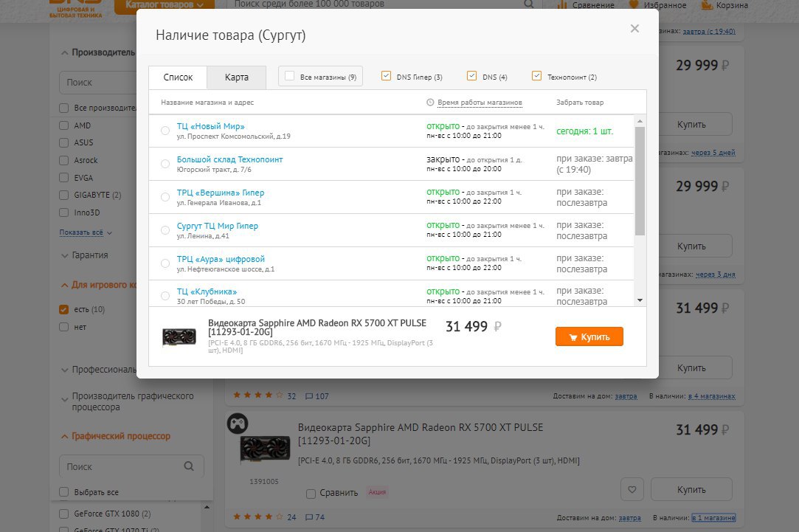Image resolution: width=799 pixels, height=532 pixels.
Task: Open Сравнение comparison icon
Action: click(562, 5)
